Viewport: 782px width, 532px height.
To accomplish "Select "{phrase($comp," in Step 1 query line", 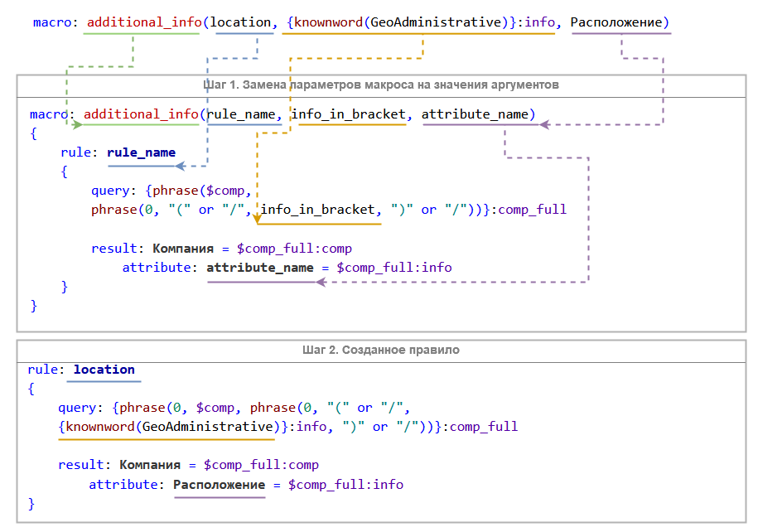I will tap(199, 191).
